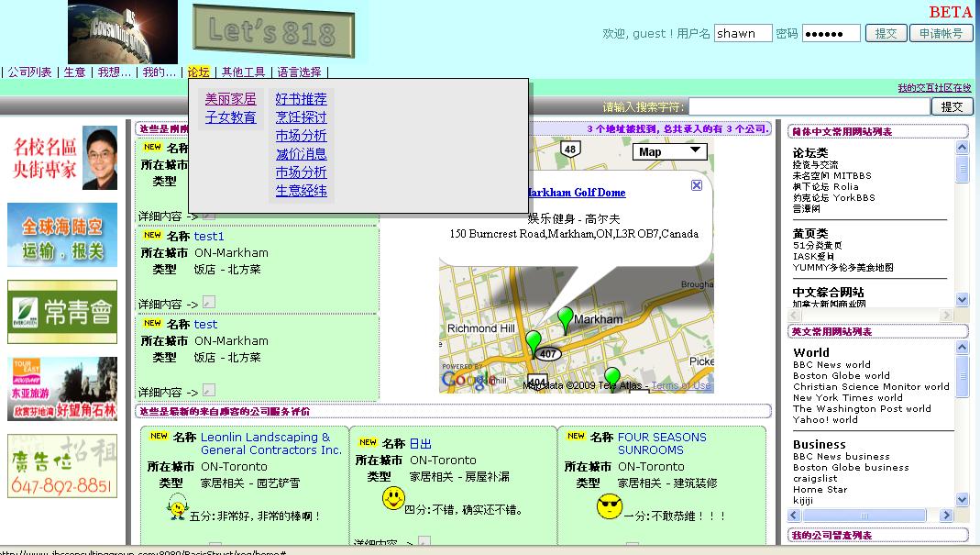Click the search keyword input field
980x555 pixels.
[809, 107]
